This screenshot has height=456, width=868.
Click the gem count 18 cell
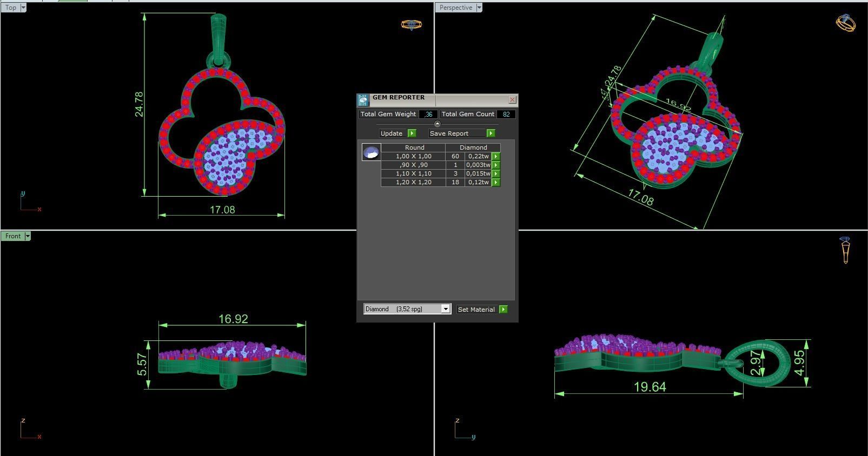455,182
